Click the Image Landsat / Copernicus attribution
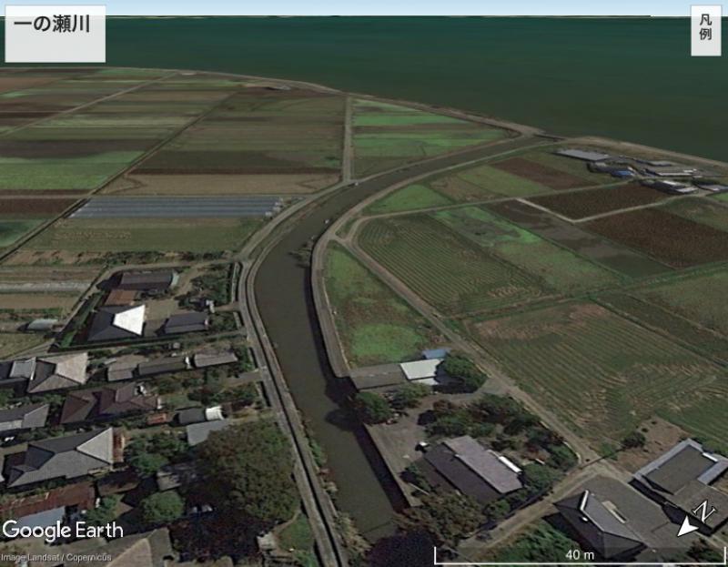 [x=56, y=556]
